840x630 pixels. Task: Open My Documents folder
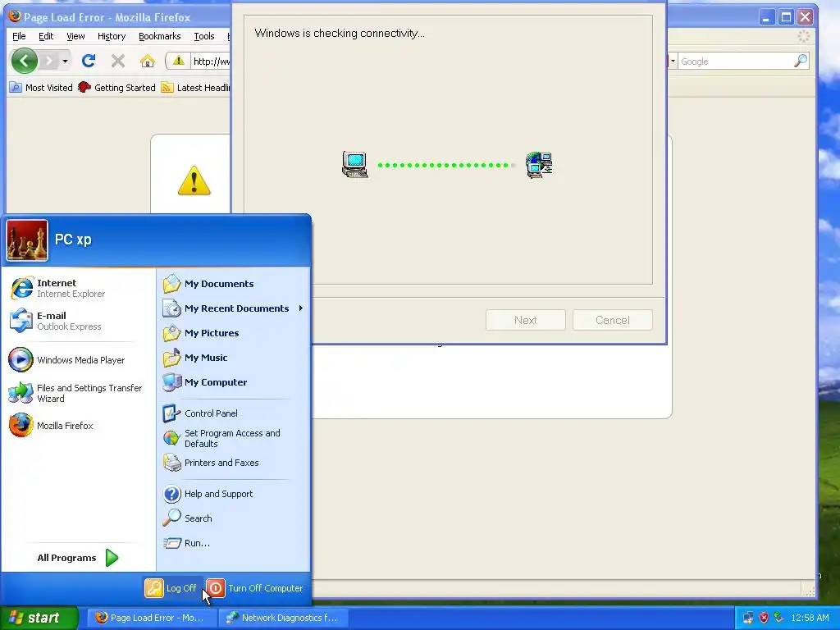[234, 284]
